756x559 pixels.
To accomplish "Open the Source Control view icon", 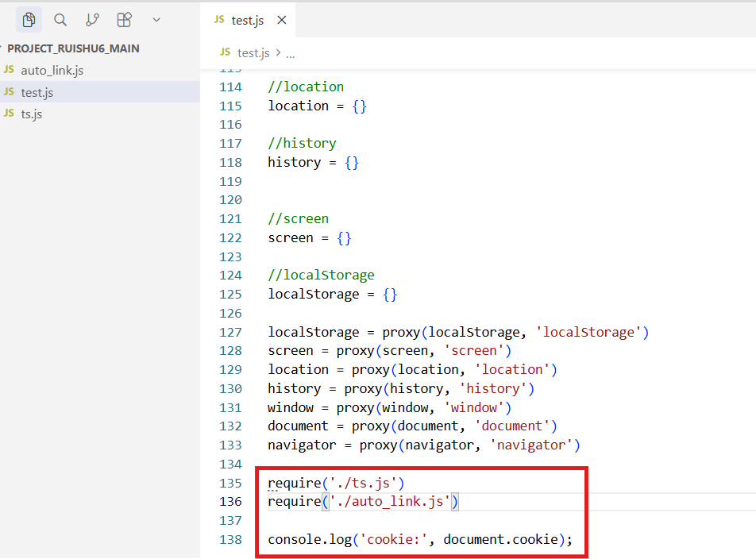I will click(x=92, y=20).
